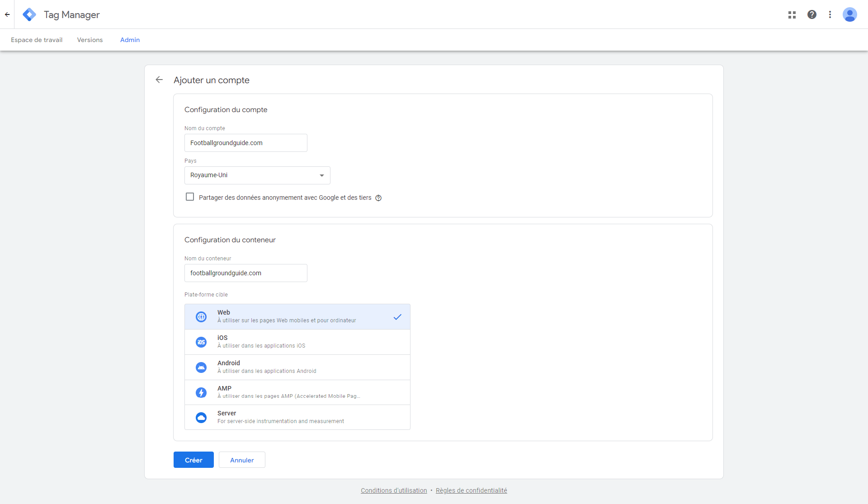Select Server target platform
Screen dimensions: 868x504
pos(297,417)
